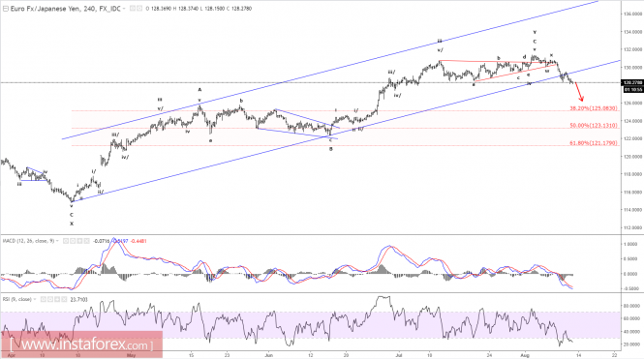Click the Jul label on the time axis
644x359 pixels.
(399, 355)
